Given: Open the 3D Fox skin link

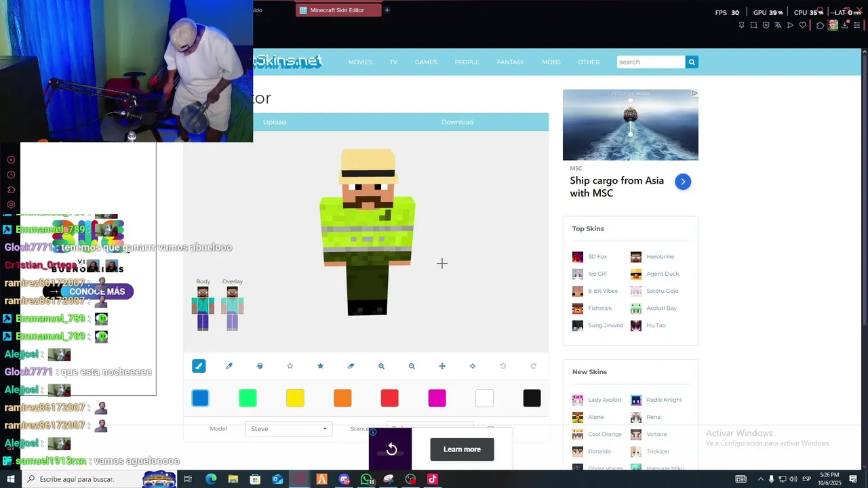Looking at the screenshot, I should click(x=597, y=257).
